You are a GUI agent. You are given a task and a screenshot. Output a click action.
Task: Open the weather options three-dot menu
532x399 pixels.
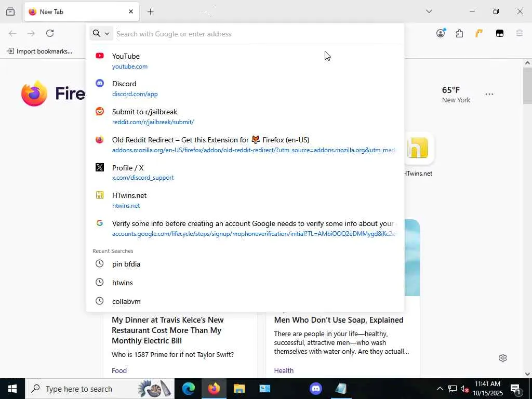(x=489, y=95)
